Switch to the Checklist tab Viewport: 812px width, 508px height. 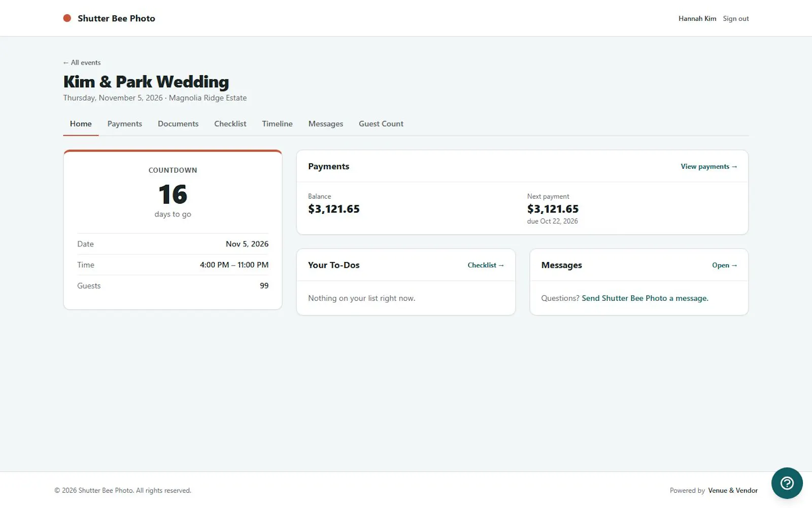tap(230, 124)
